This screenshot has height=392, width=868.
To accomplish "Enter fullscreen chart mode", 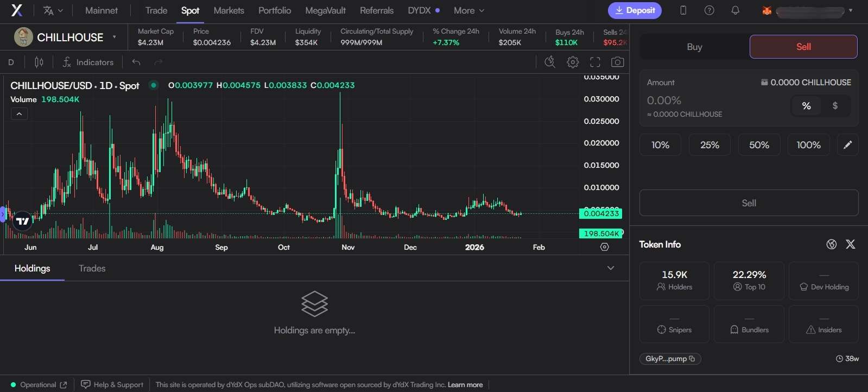I will [595, 62].
